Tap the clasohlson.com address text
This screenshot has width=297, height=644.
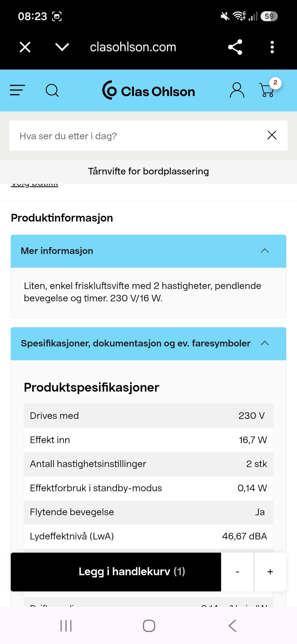click(133, 47)
